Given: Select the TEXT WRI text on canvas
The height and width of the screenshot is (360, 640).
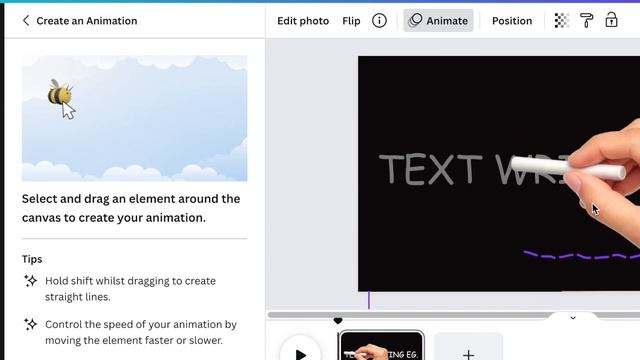Looking at the screenshot, I should click(x=473, y=169).
